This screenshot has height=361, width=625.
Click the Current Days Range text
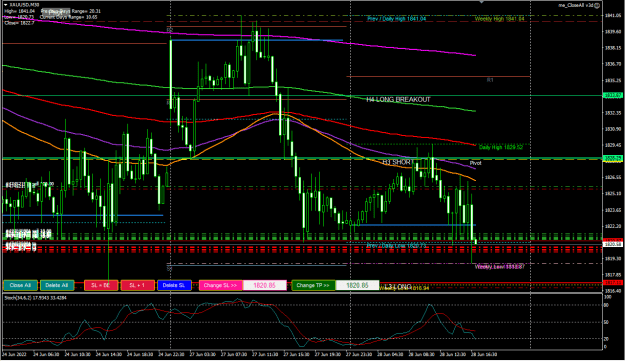tap(69, 17)
